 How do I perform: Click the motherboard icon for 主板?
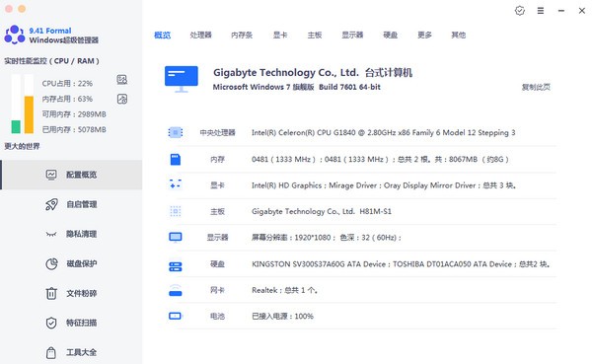[176, 211]
